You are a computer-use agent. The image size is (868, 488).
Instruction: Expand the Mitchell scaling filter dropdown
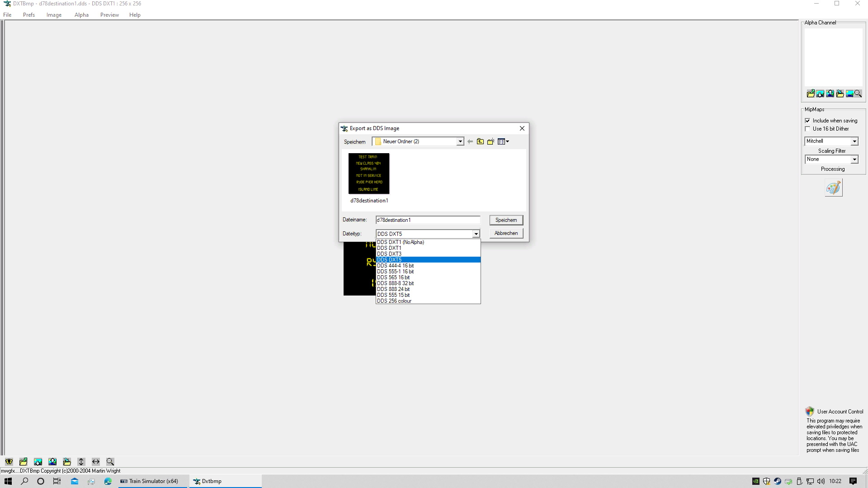pyautogui.click(x=854, y=141)
